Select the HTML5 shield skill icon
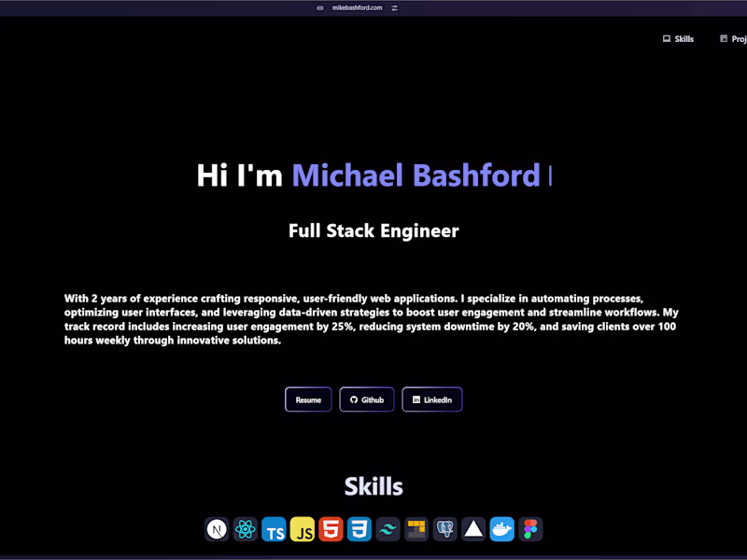This screenshot has width=747, height=560. (x=331, y=529)
